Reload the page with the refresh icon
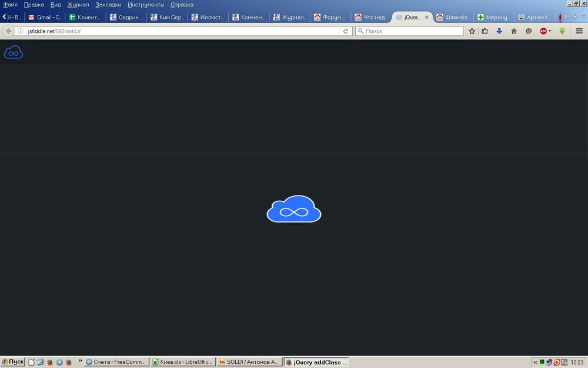The height and width of the screenshot is (368, 588). (x=346, y=31)
